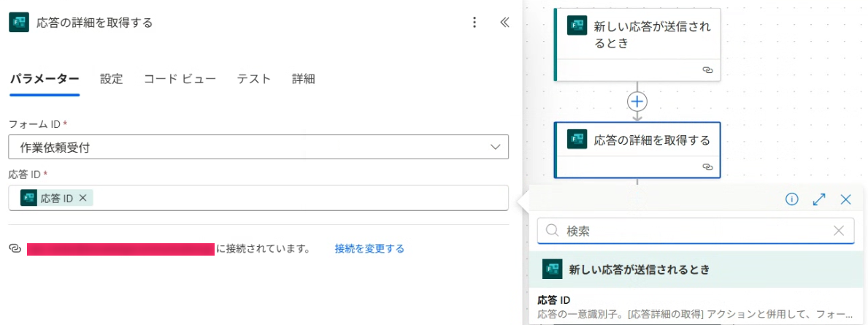
Task: Switch to the パラメーター tab
Action: click(45, 79)
